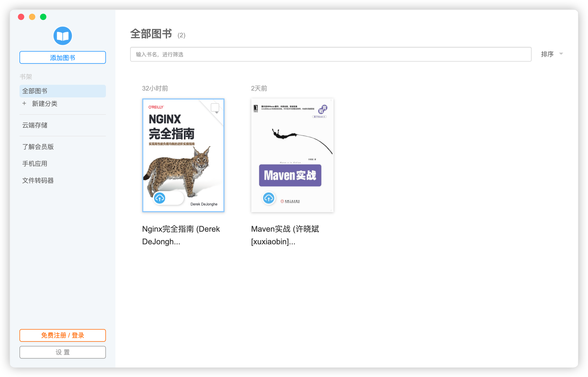Open 文件转码器 file converter
The height and width of the screenshot is (377, 588).
[38, 181]
